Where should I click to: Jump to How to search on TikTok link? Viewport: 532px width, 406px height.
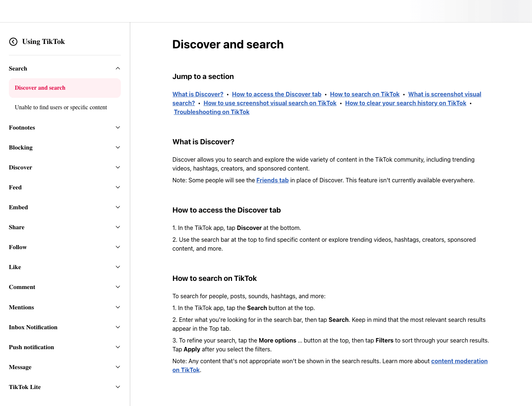[365, 94]
